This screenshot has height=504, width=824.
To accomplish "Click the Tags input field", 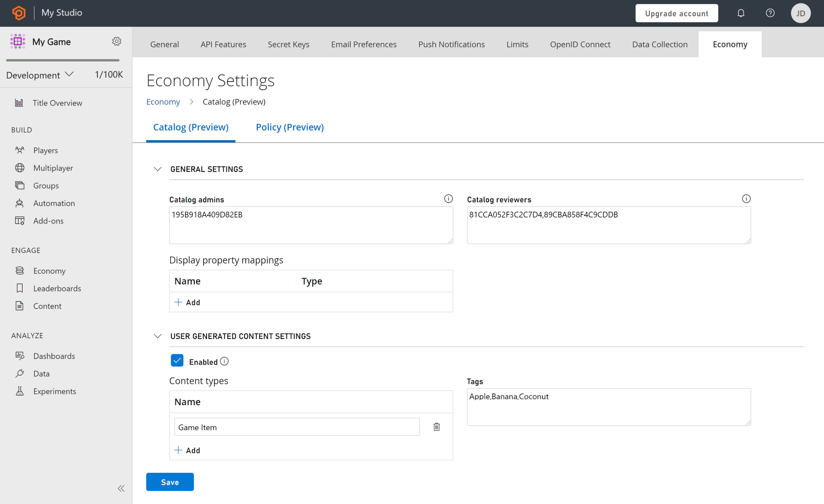I will [x=609, y=406].
